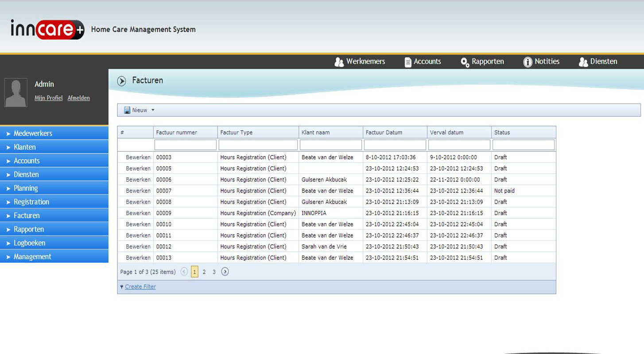644x354 pixels.
Task: Click the circled arrow beside Facturen heading
Action: (x=121, y=81)
